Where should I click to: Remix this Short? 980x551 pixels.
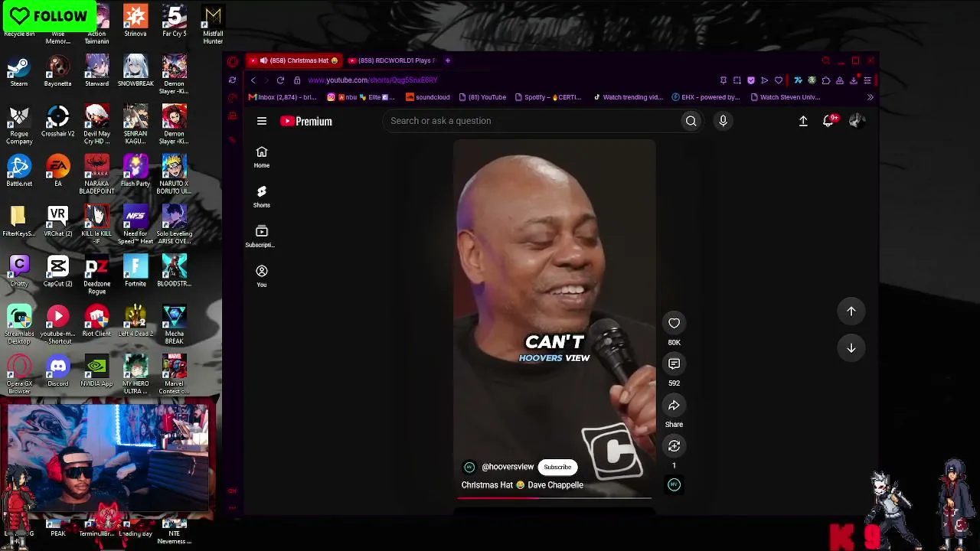674,446
